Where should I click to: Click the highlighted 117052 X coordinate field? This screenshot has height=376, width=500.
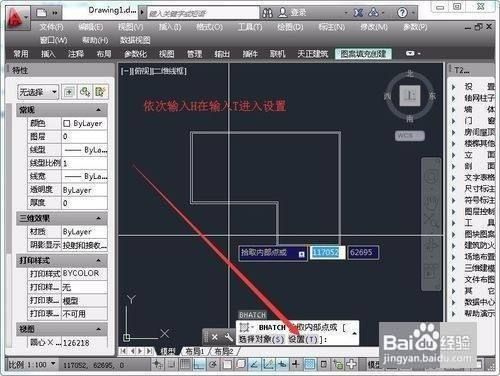(327, 252)
